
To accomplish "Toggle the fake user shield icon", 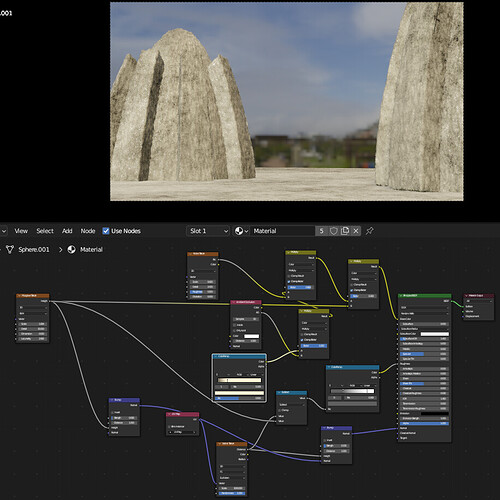I will [334, 231].
